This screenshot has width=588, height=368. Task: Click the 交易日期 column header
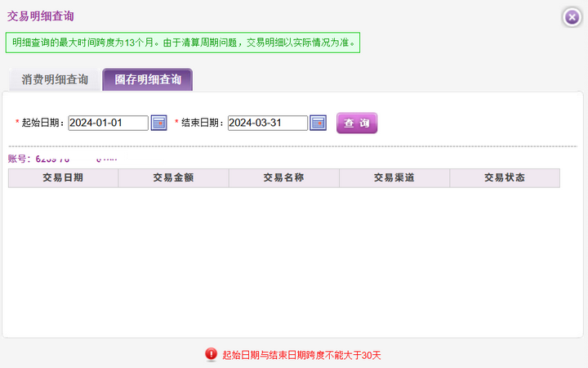coord(63,177)
